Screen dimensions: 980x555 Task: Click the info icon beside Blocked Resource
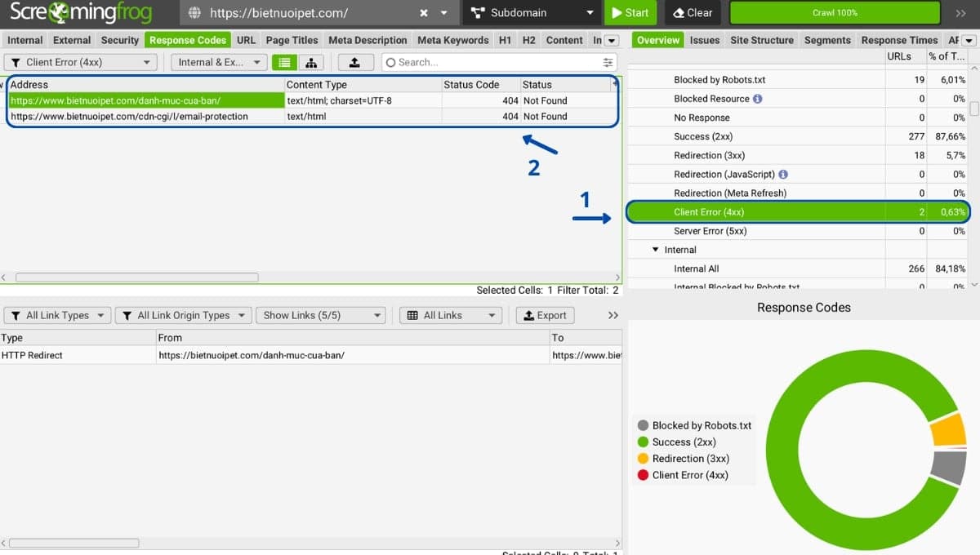[758, 99]
